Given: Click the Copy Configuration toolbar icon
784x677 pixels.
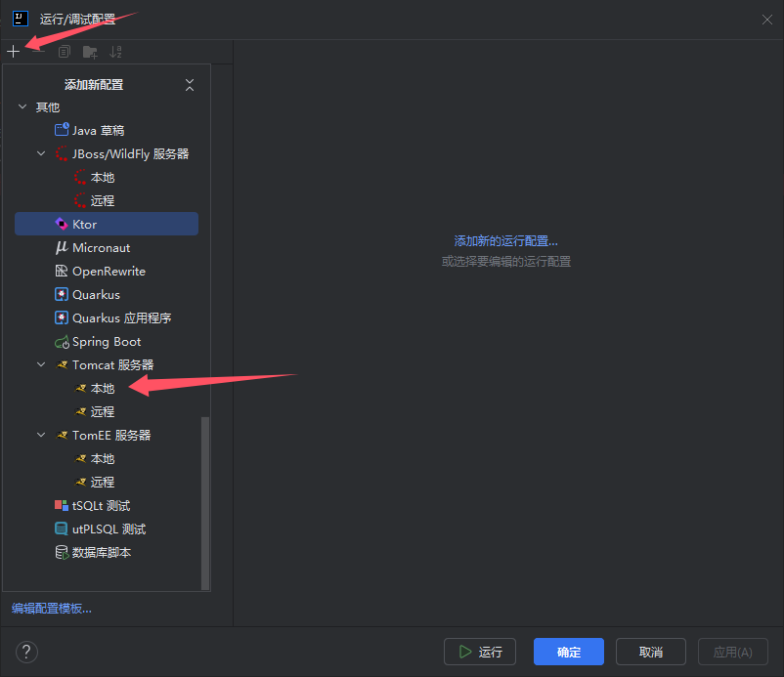Looking at the screenshot, I should (64, 52).
